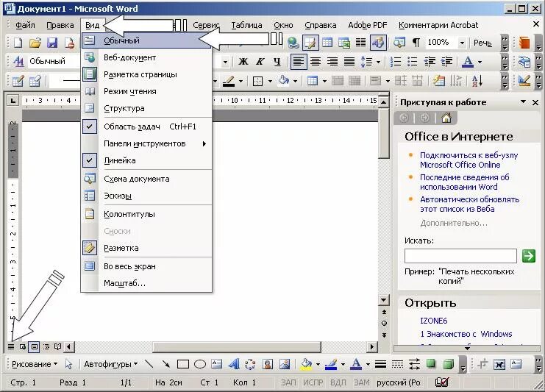
Task: Click the Insert WordArt icon
Action: tap(234, 364)
